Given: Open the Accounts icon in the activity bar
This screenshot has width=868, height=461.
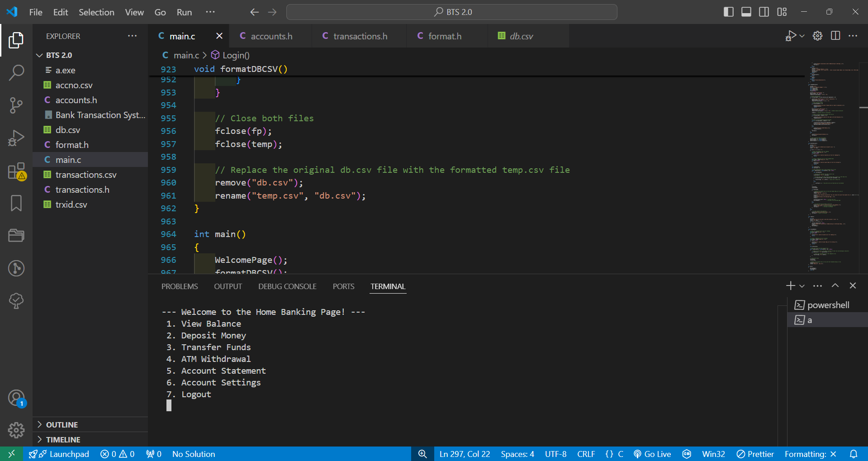Looking at the screenshot, I should click(16, 398).
